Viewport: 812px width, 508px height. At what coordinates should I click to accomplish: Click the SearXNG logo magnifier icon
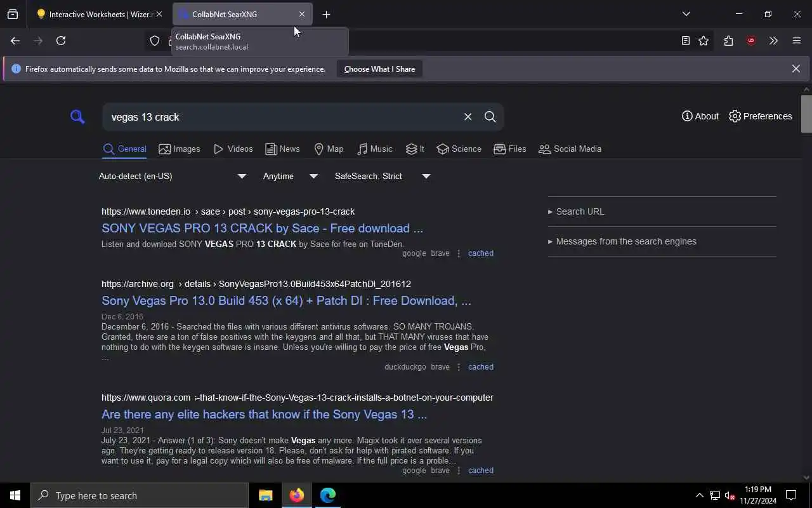pos(77,116)
